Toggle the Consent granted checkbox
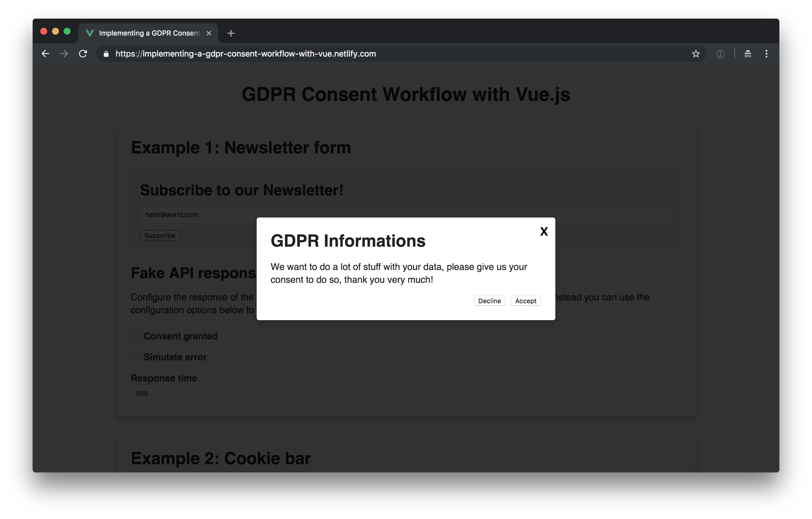The image size is (812, 519). 136,337
